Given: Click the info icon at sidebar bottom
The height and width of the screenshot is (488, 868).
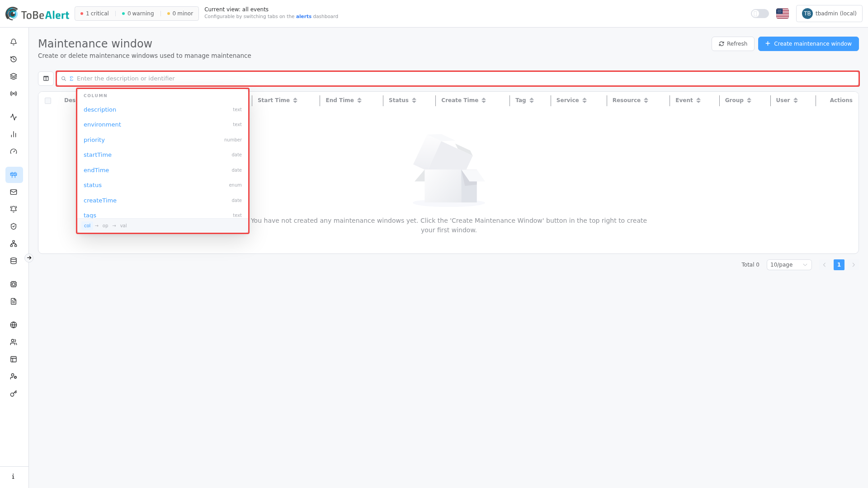Looking at the screenshot, I should (14, 476).
